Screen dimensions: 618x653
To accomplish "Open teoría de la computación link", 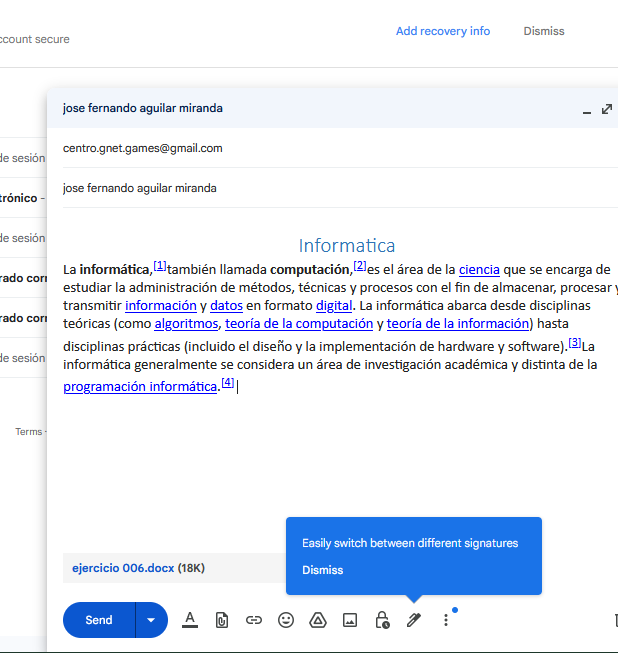I will tap(299, 324).
